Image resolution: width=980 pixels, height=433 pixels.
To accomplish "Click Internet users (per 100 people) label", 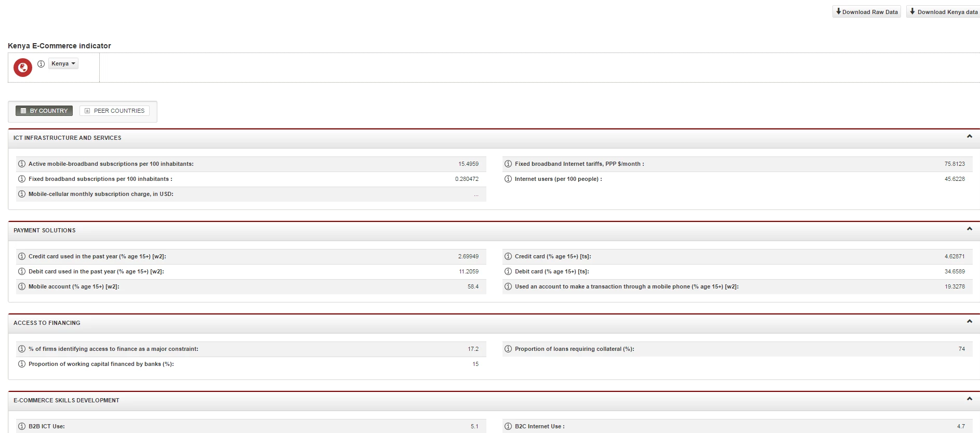I will [558, 179].
